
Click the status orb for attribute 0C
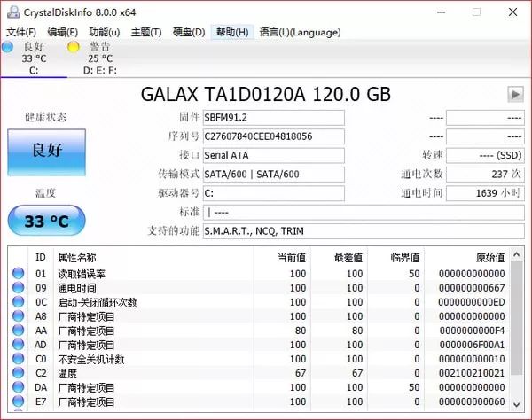tap(18, 301)
